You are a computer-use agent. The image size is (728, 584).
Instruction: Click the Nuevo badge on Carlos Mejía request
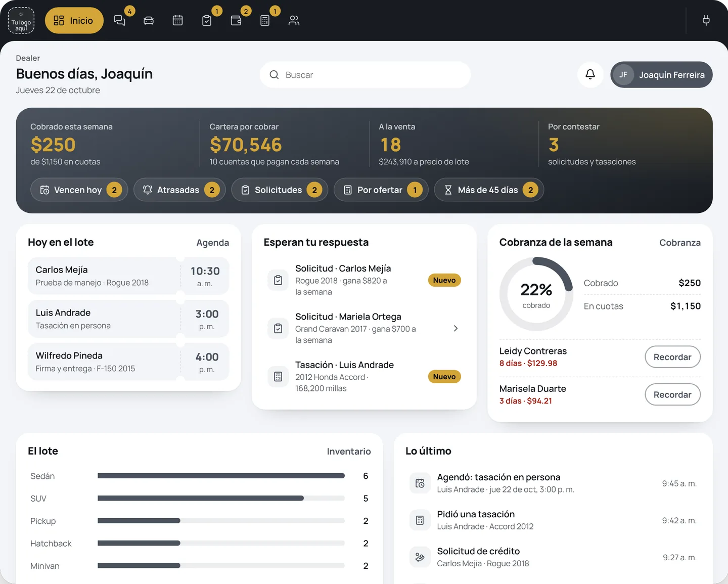pyautogui.click(x=444, y=280)
